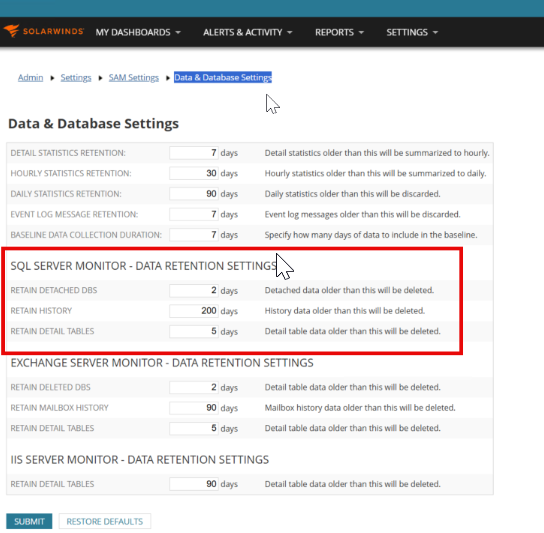Image resolution: width=544 pixels, height=533 pixels.
Task: Submit the database settings form
Action: click(x=29, y=521)
